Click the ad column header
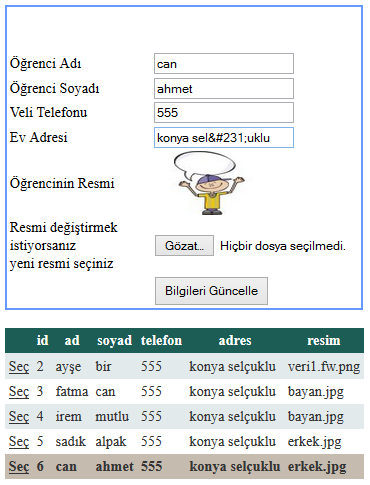Image resolution: width=370 pixels, height=485 pixels. [72, 340]
